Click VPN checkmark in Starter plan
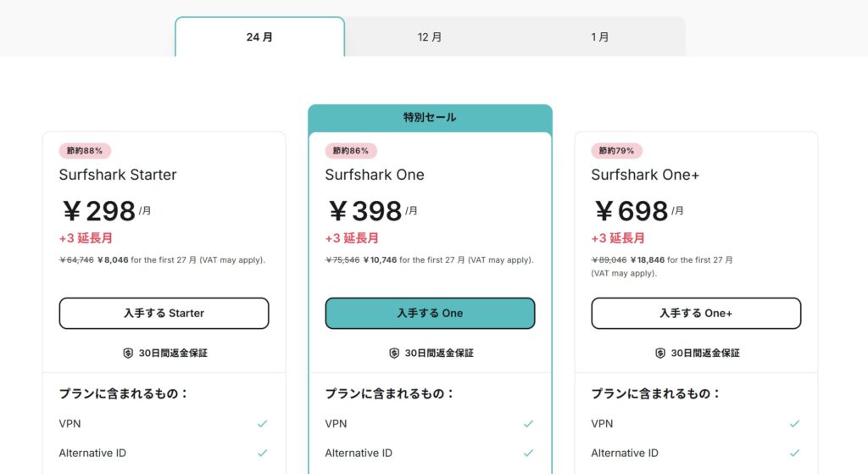This screenshot has width=868, height=474. (263, 423)
